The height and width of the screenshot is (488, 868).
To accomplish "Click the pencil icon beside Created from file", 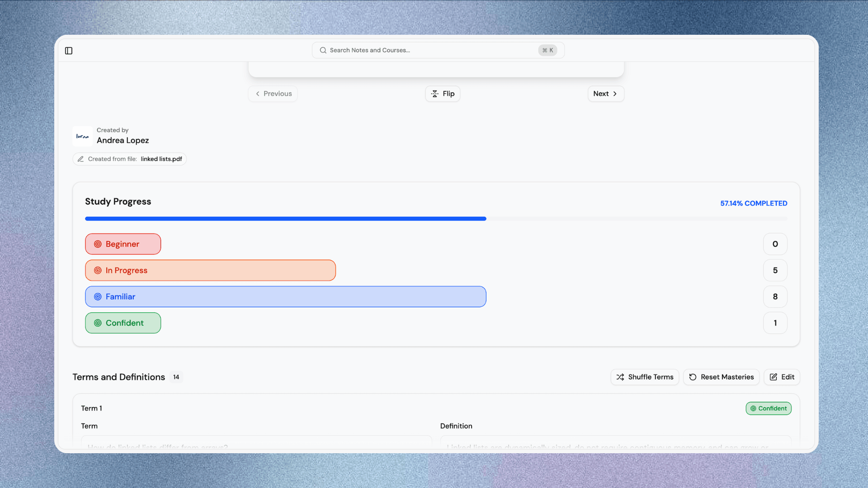I will pyautogui.click(x=80, y=159).
